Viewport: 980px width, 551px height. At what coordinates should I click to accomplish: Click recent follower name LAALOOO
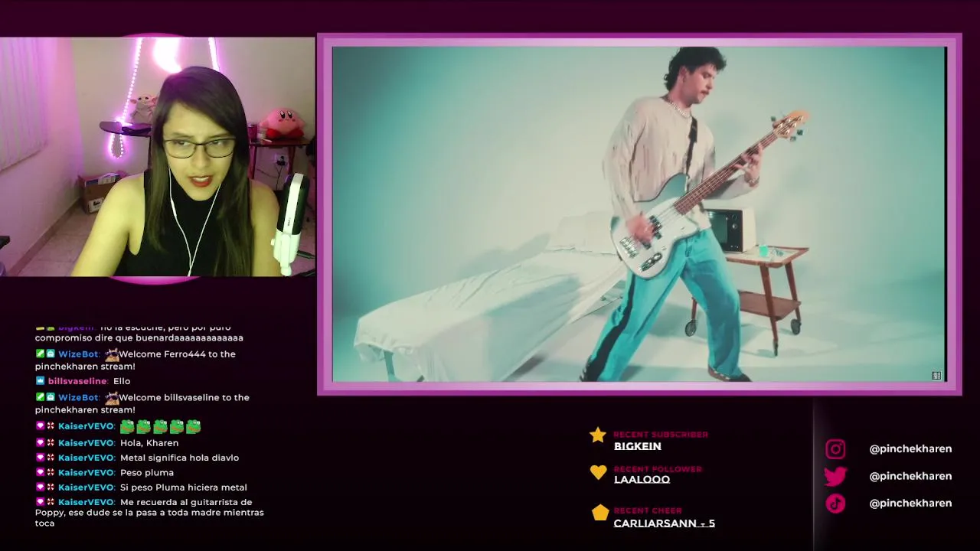642,480
